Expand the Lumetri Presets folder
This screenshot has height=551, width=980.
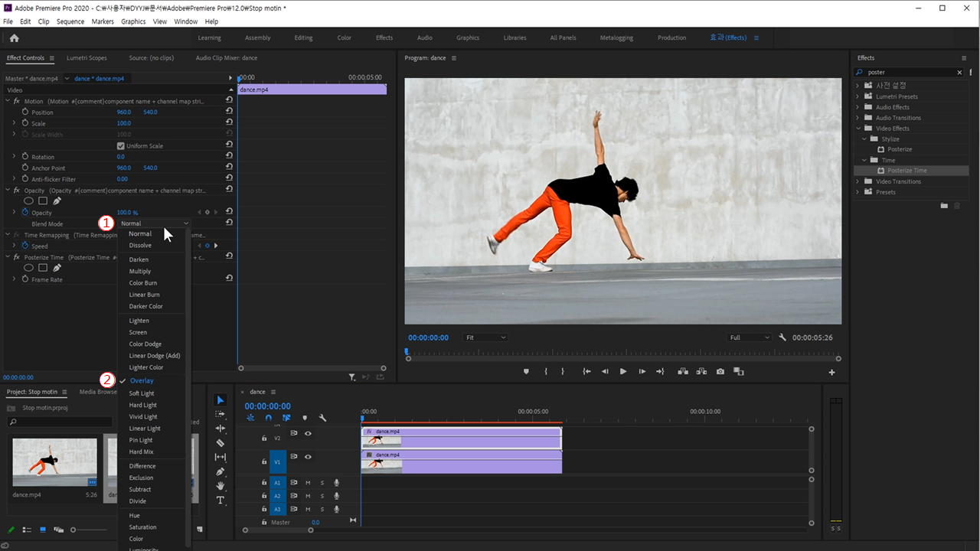pyautogui.click(x=857, y=96)
